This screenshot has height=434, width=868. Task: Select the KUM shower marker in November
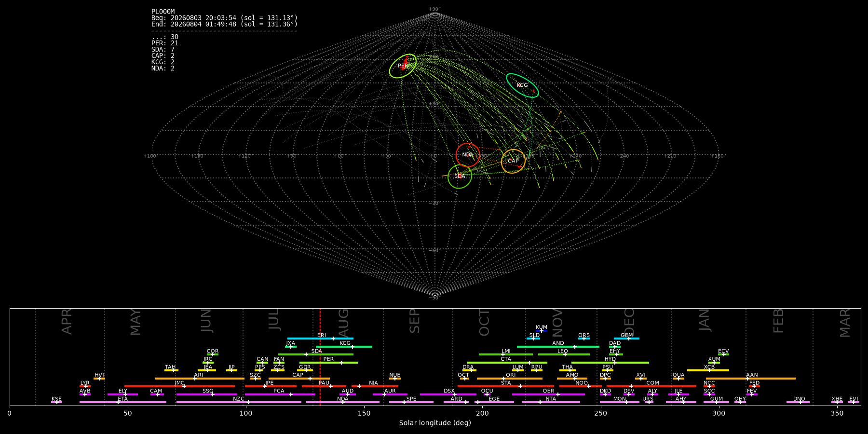tap(542, 330)
